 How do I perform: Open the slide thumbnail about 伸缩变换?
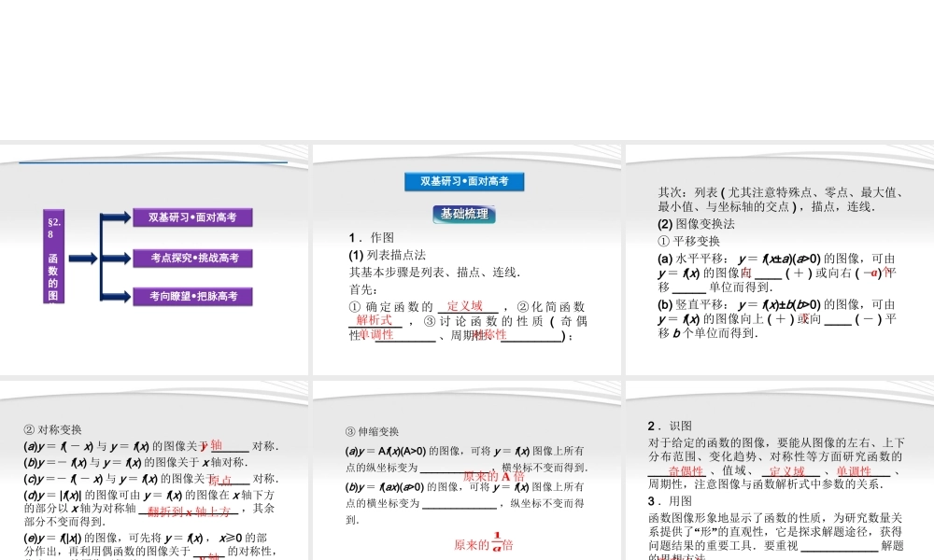click(x=467, y=470)
